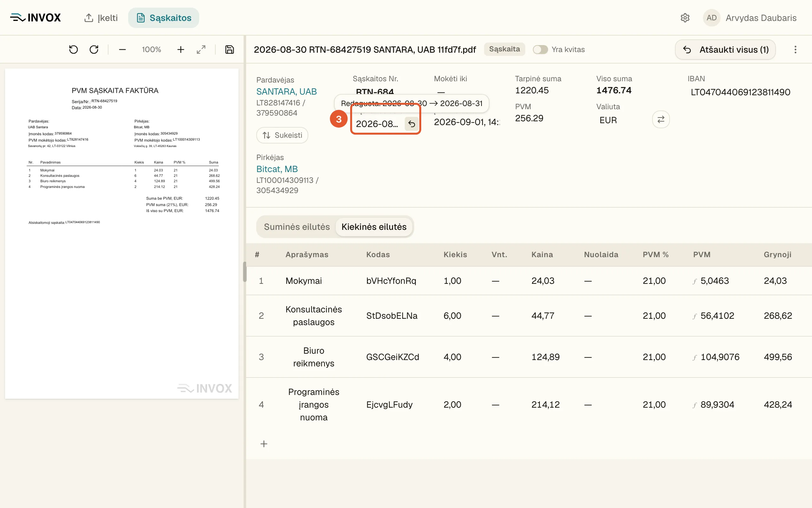812x508 pixels.
Task: Click the Biuro reikmenys description
Action: click(314, 357)
